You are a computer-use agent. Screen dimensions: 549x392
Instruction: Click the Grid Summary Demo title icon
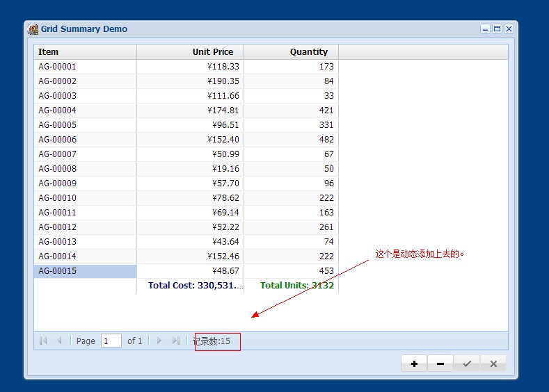click(33, 29)
